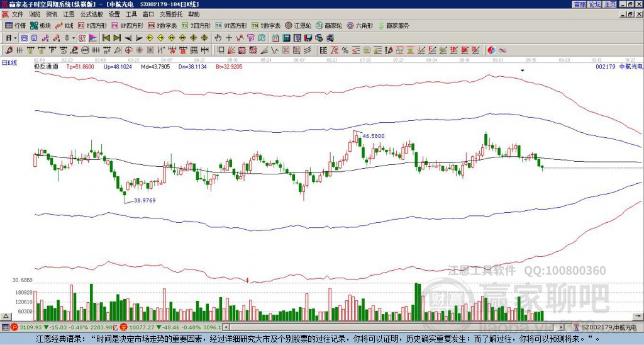The image size is (644, 345).
Task: Select the hand pan tool
Action: point(218,38)
